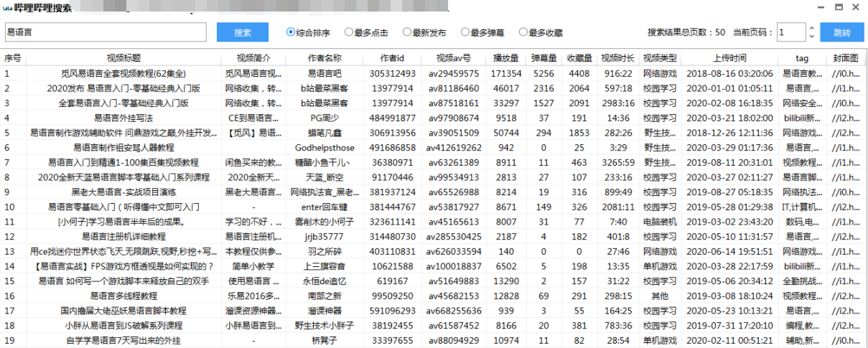Sort by 封面图 column header
This screenshot has width=868, height=348.
point(845,58)
